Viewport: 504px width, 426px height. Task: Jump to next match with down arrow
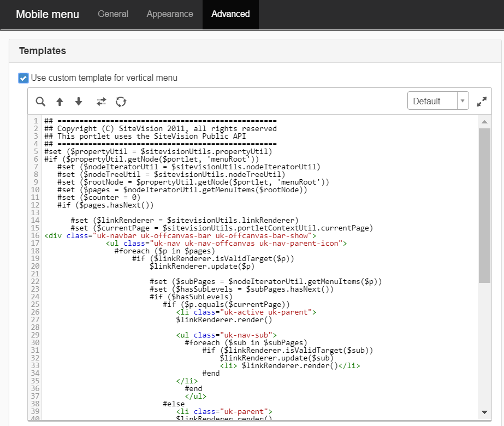(x=79, y=102)
